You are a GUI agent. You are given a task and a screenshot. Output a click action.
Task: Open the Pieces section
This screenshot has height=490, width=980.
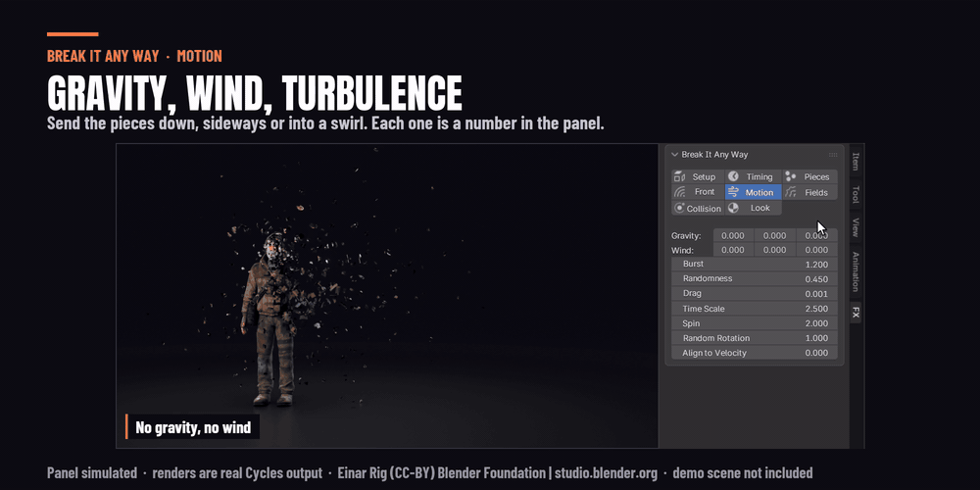tap(810, 176)
